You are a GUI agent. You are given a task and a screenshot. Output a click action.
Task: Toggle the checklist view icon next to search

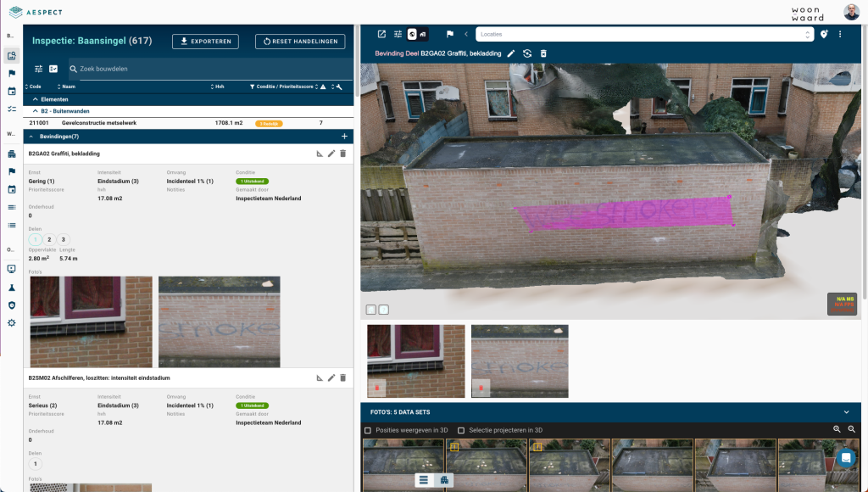click(53, 69)
